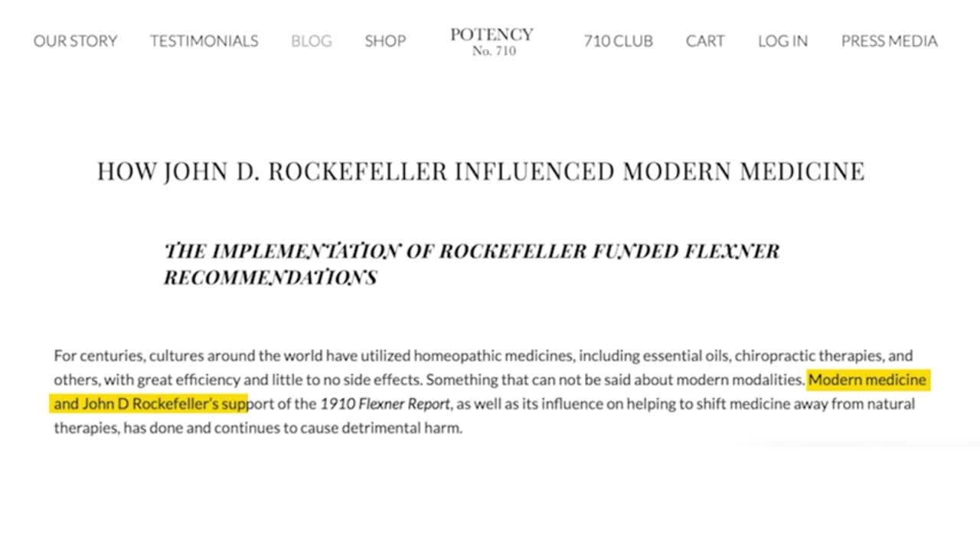The width and height of the screenshot is (980, 551).
Task: Go to Testimonials in navigation
Action: pos(204,41)
